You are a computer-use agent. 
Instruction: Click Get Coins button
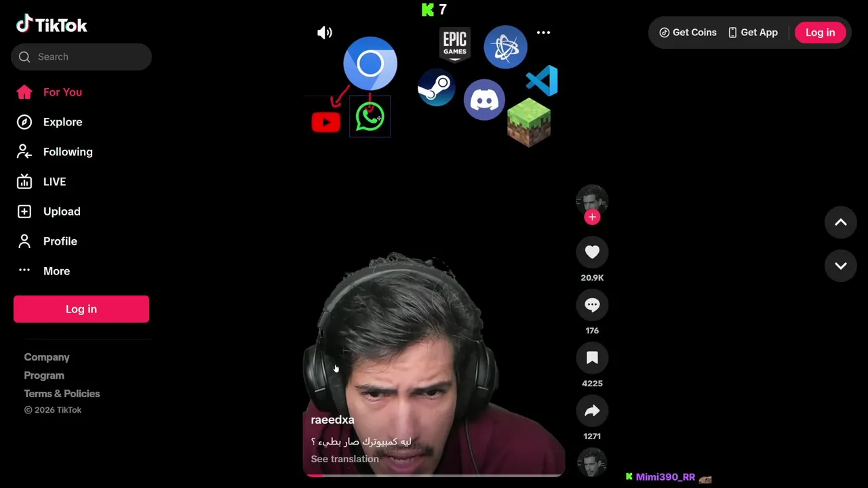[688, 33]
